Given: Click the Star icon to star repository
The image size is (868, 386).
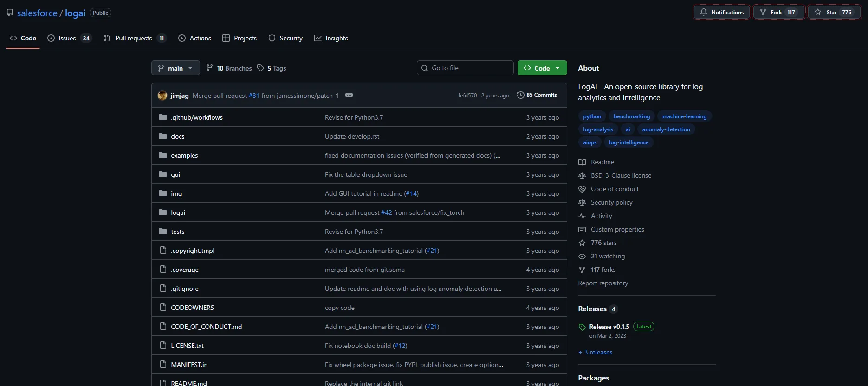Looking at the screenshot, I should (818, 13).
